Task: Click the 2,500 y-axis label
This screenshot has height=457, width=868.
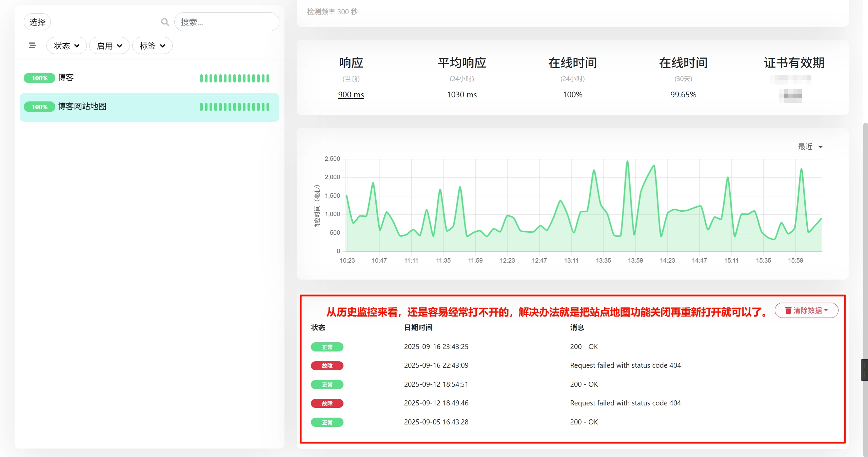Action: (332, 159)
